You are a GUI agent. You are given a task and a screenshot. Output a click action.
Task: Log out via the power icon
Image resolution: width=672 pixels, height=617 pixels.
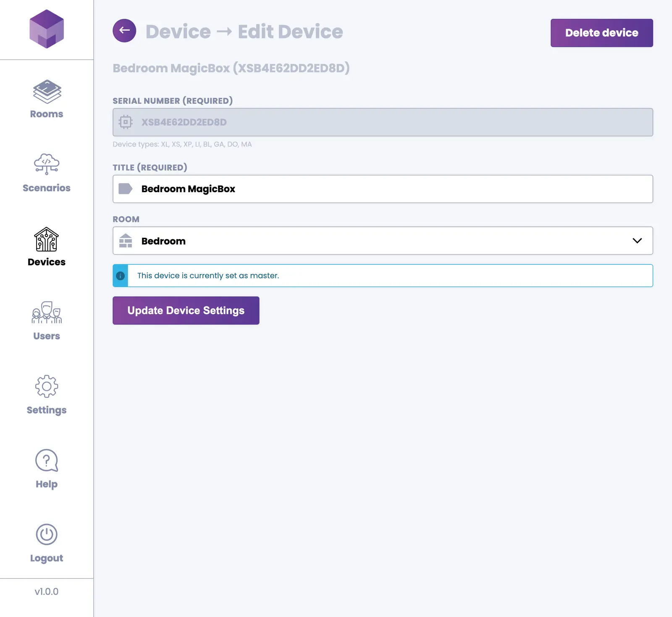point(47,534)
